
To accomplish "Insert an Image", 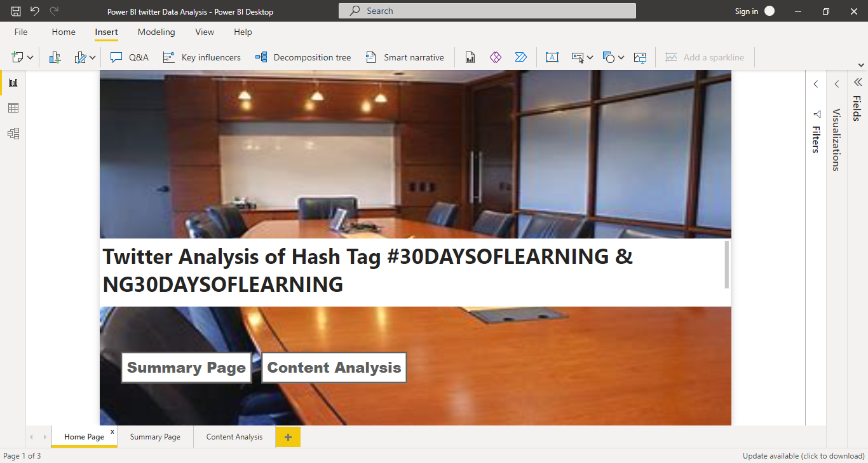I will 640,57.
